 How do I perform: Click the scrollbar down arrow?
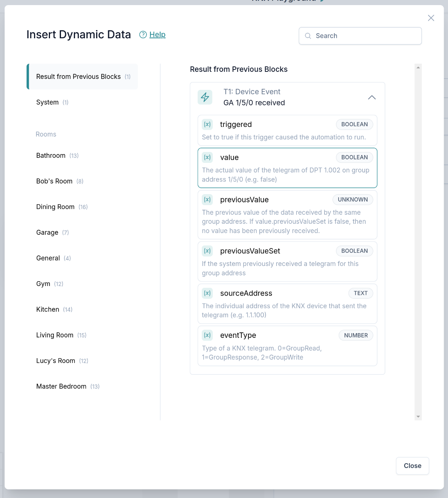click(x=418, y=417)
